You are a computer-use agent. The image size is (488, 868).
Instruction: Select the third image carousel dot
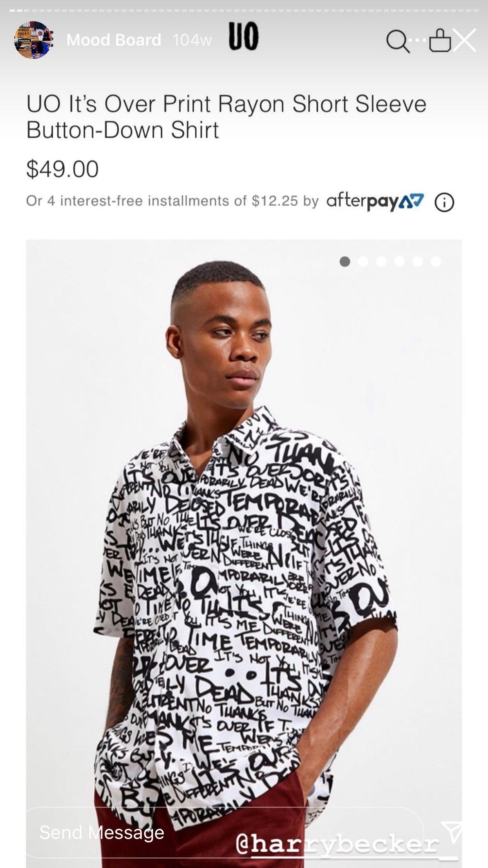[x=381, y=262]
